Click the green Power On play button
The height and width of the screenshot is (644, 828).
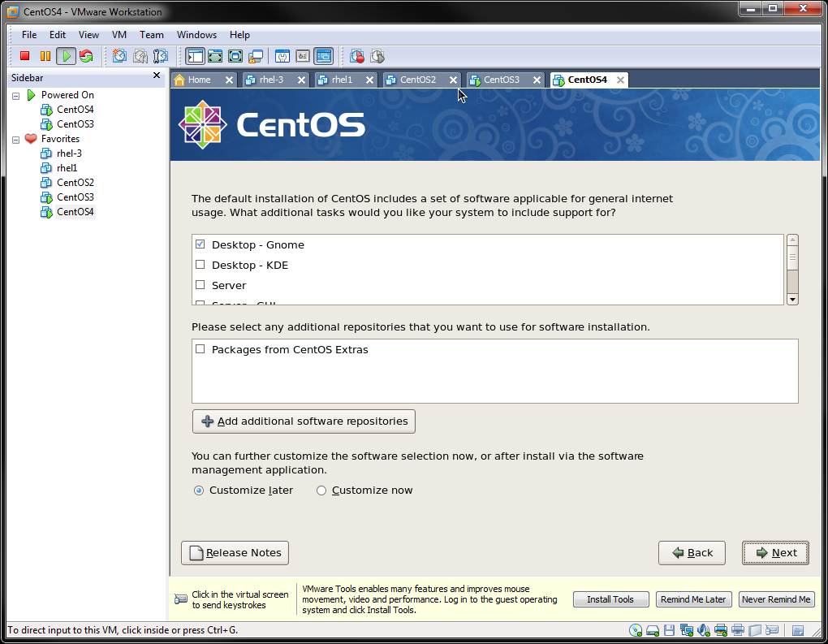click(x=66, y=56)
